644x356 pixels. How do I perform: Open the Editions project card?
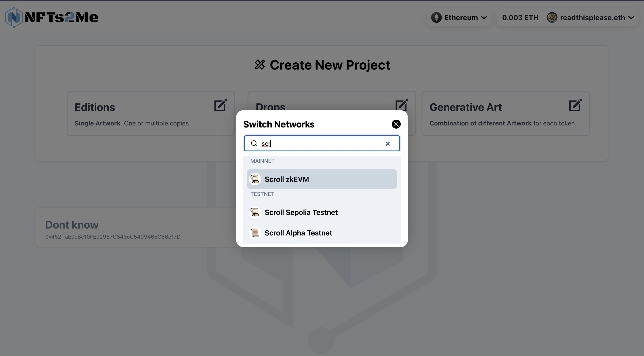(151, 114)
